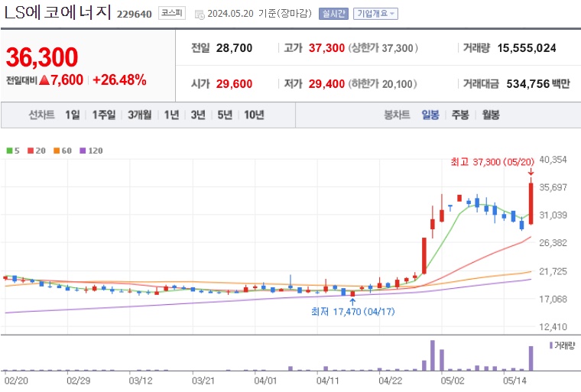Click the tall 05/20 volume bar
The image size is (581, 392).
pos(531,358)
